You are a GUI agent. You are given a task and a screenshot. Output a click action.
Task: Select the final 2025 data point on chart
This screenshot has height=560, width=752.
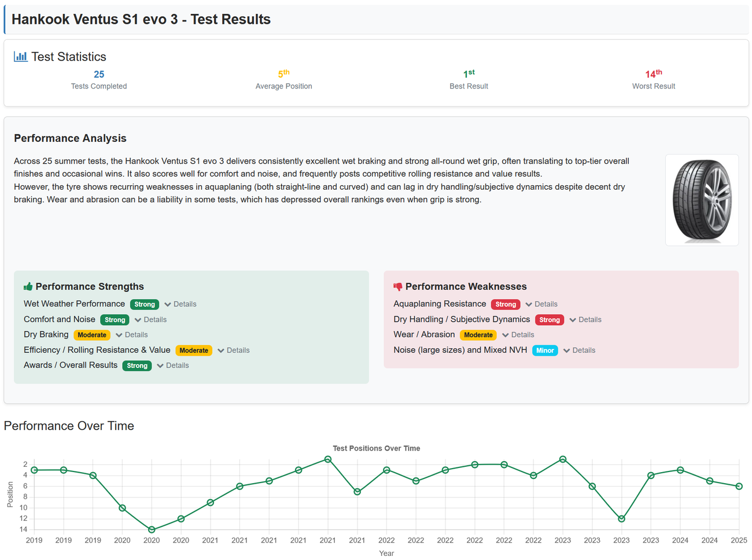coord(739,487)
